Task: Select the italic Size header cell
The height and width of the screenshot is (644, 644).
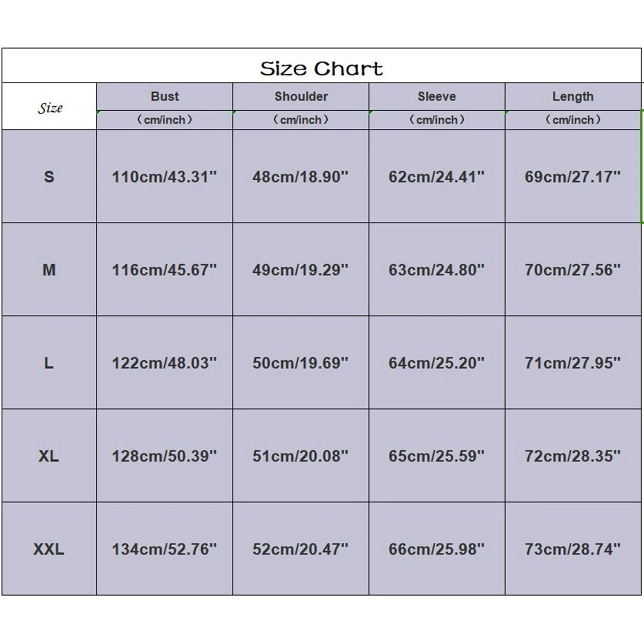Action: pos(50,108)
